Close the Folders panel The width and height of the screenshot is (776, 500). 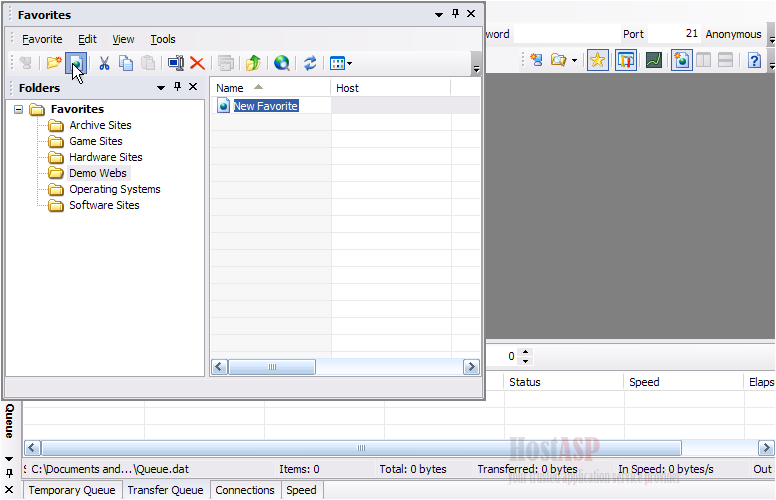point(193,87)
